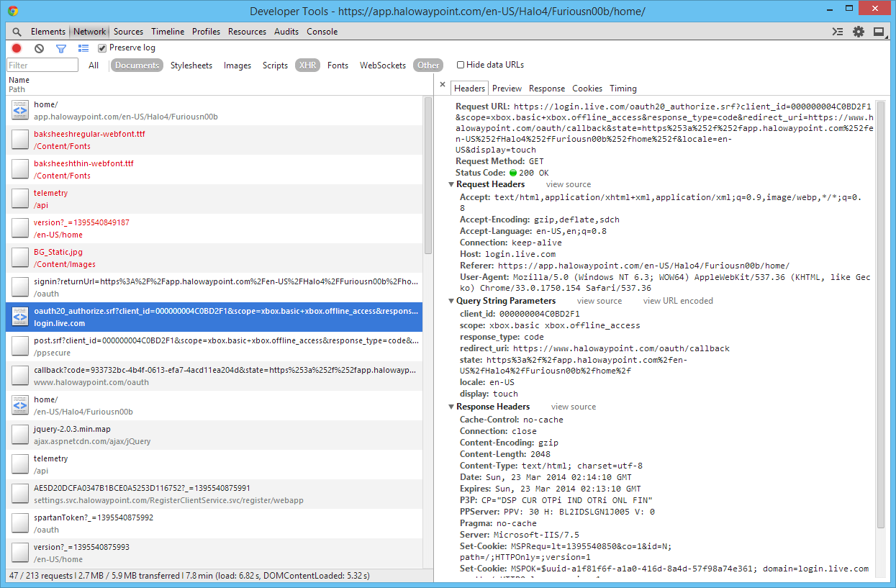Image resolution: width=896 pixels, height=588 pixels.
Task: Click the request list vertical scrollbar
Action: tap(428, 175)
